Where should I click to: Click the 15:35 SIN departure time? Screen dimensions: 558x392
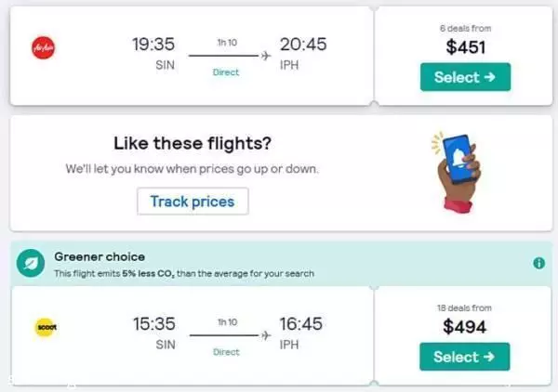pos(154,324)
